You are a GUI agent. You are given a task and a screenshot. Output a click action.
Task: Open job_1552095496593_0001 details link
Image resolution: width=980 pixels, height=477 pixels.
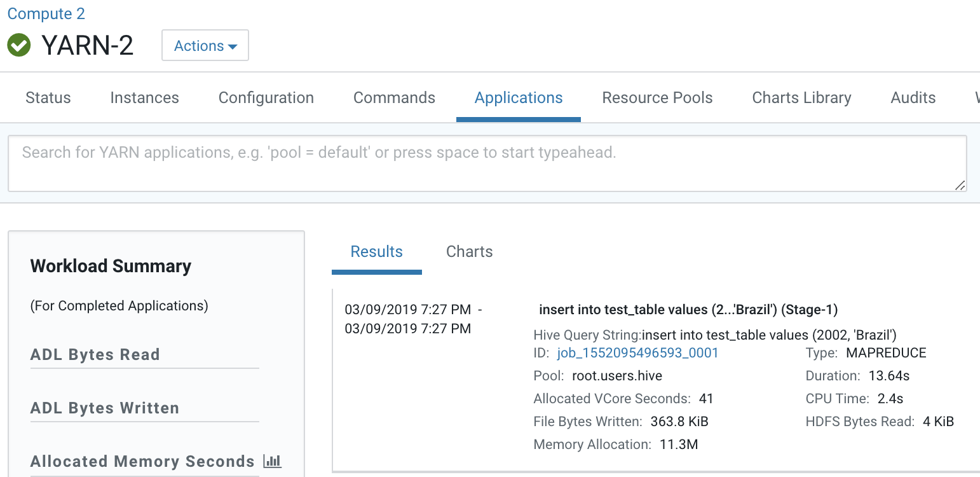(637, 353)
